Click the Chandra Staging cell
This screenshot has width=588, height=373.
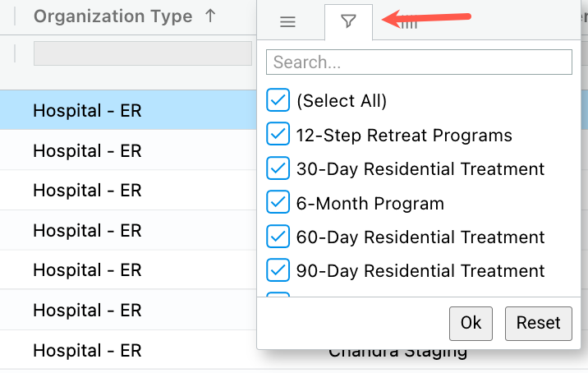coord(398,353)
